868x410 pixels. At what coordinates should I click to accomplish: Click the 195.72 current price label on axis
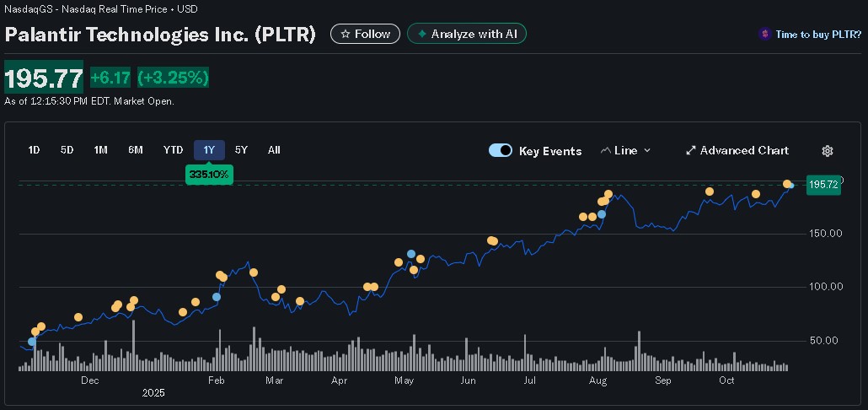pyautogui.click(x=822, y=185)
